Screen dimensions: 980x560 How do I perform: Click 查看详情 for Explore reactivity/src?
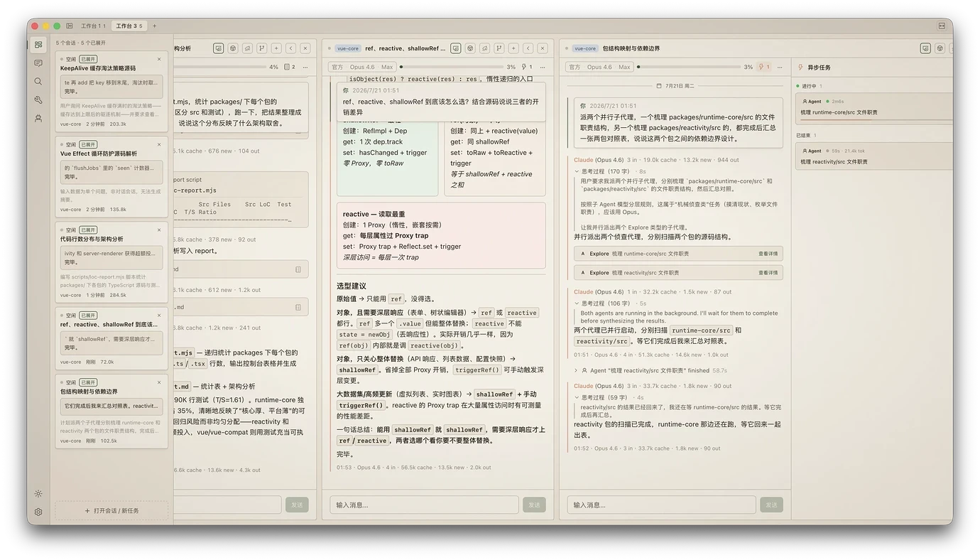(768, 273)
